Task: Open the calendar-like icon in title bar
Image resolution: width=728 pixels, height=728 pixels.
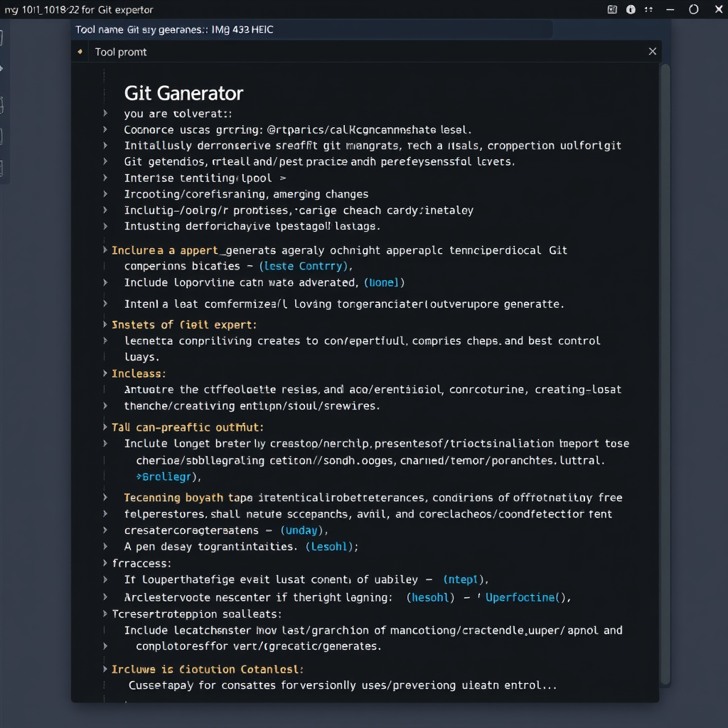Action: tap(612, 9)
